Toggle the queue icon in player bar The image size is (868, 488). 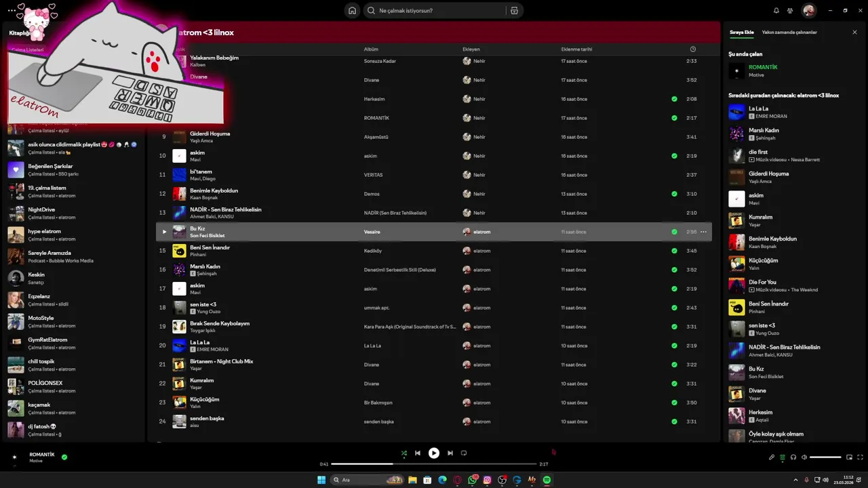(x=783, y=457)
